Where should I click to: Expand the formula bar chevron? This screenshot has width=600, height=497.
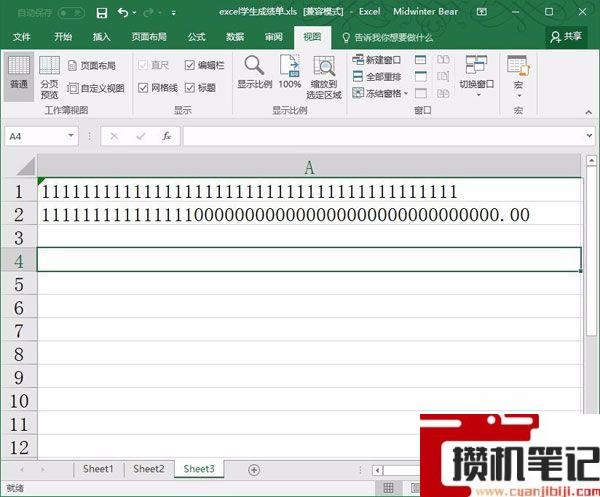[x=589, y=135]
